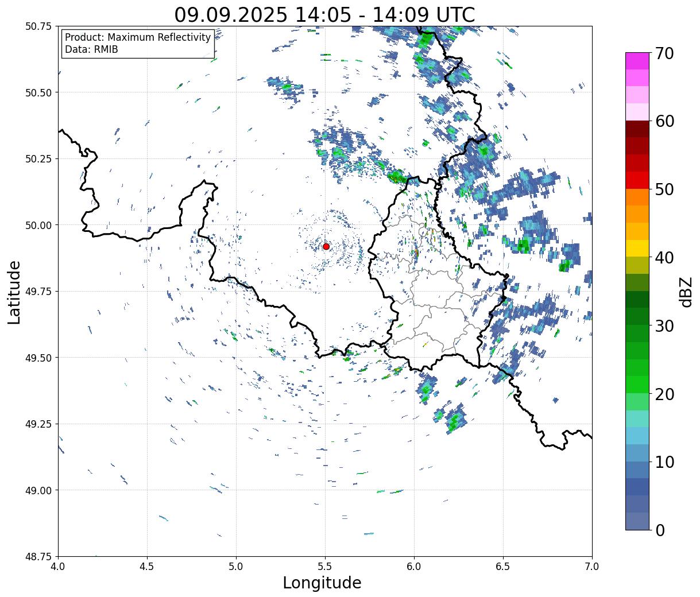The image size is (700, 597).
Task: Click the 50 tick on the colorbar
Action: pyautogui.click(x=664, y=189)
